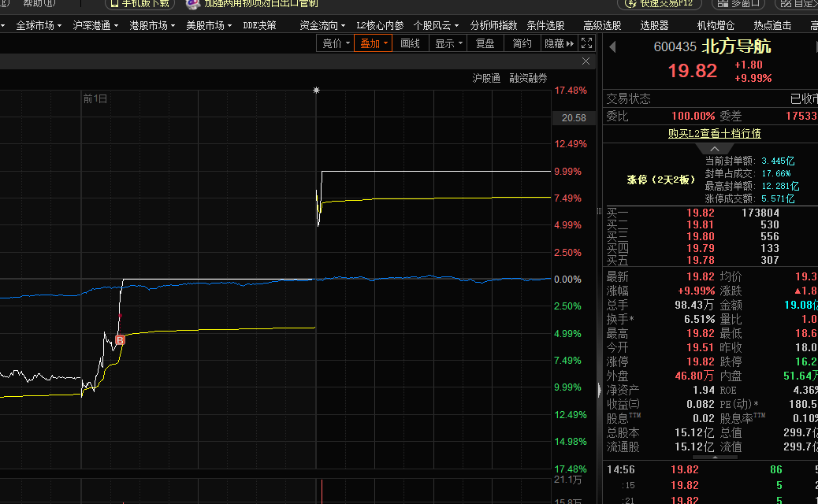
Task: Toggle the 隐藏 hide side panel button
Action: point(559,43)
